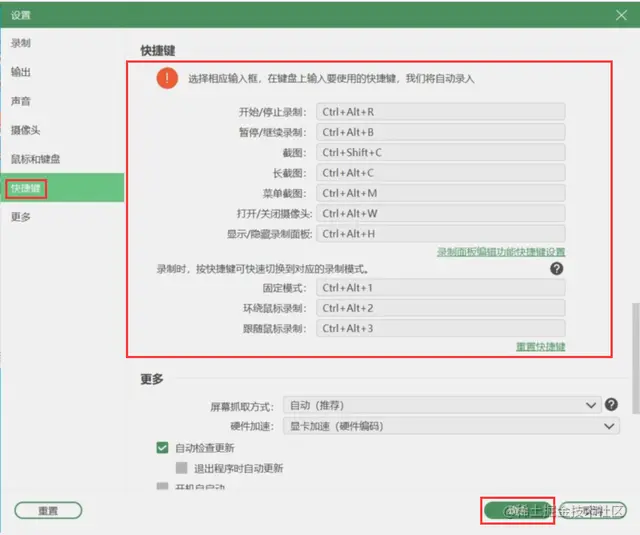Click the 菜单截图 shortcut field
Viewport: 640px width, 535px height.
(x=440, y=193)
